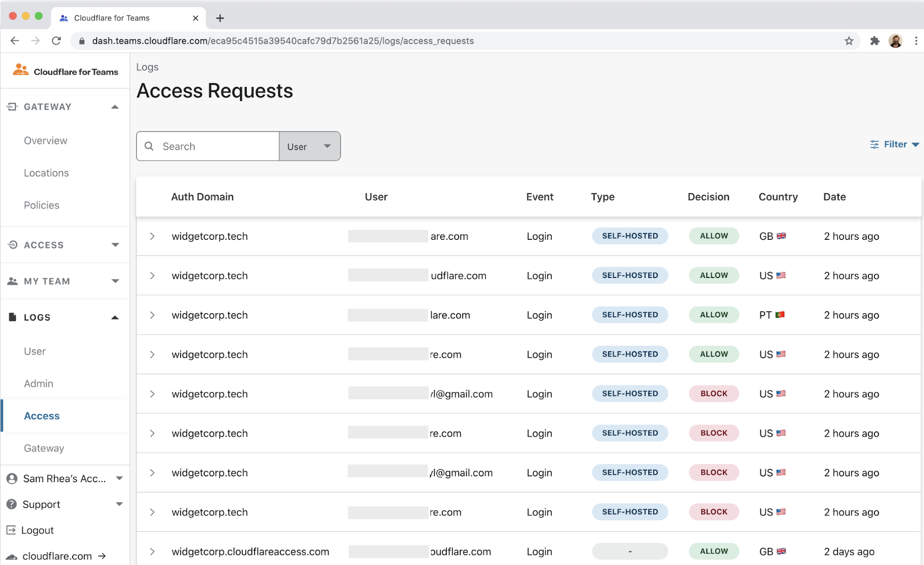This screenshot has width=924, height=565.
Task: Click the Logs breadcrumb
Action: click(x=147, y=67)
